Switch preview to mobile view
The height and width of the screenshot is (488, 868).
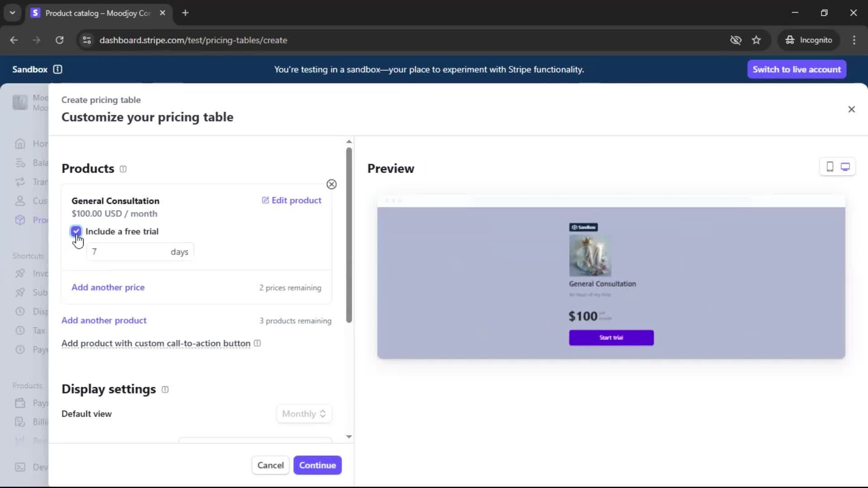click(830, 167)
